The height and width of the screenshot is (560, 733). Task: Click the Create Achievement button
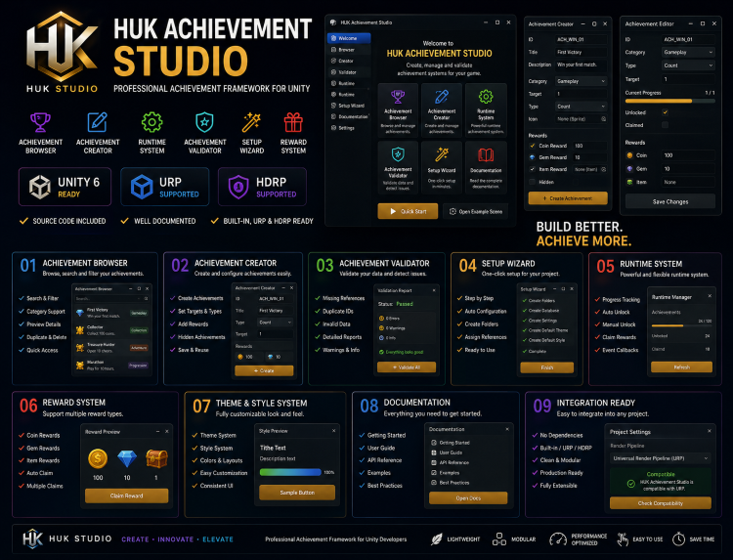pos(568,198)
